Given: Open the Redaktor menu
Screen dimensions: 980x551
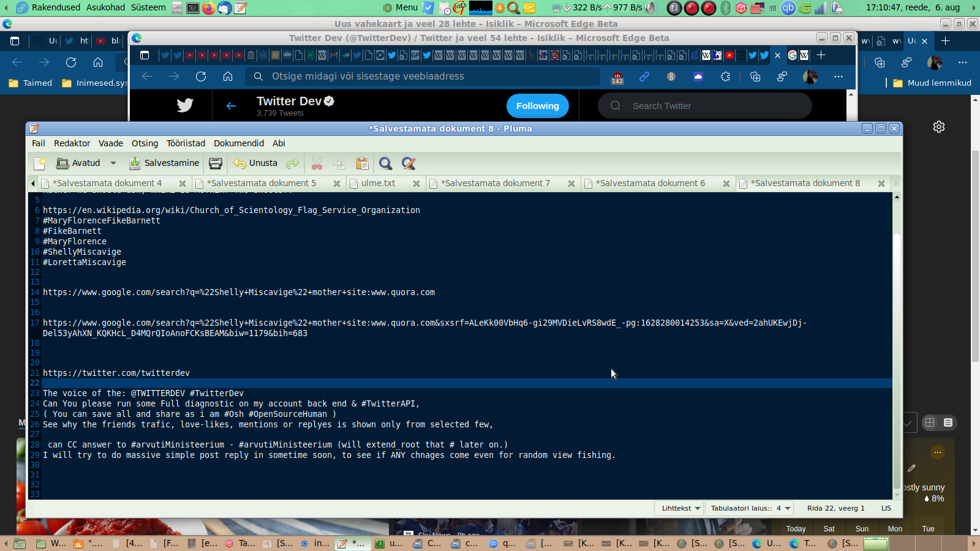Looking at the screenshot, I should pyautogui.click(x=72, y=143).
